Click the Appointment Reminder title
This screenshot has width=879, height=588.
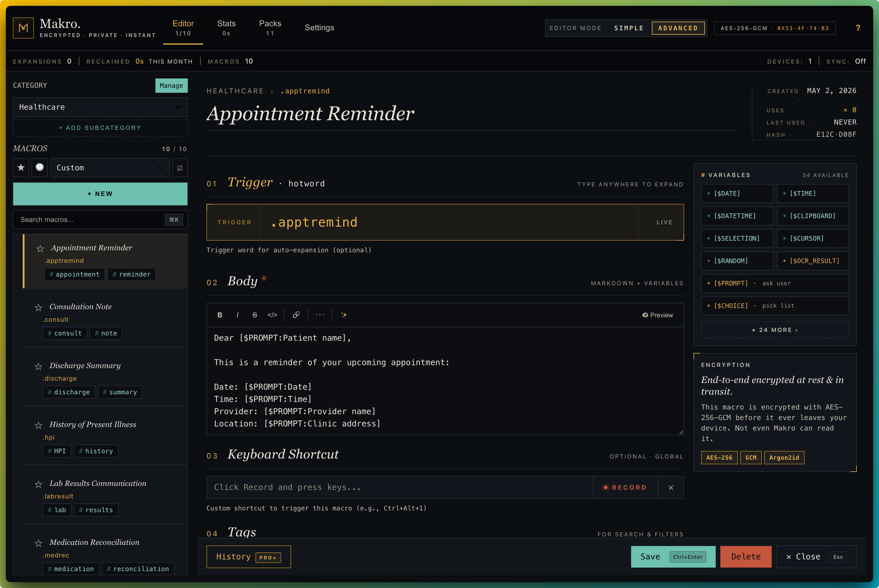(x=311, y=113)
